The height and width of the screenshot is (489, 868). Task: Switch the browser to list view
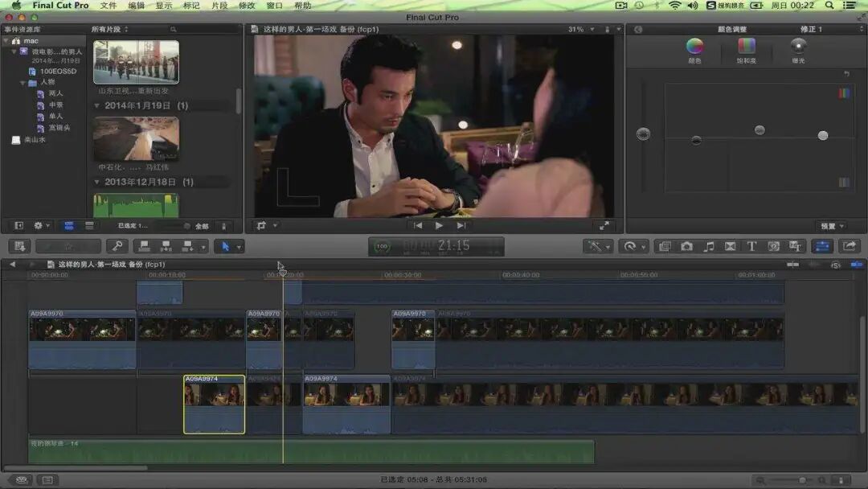click(89, 226)
